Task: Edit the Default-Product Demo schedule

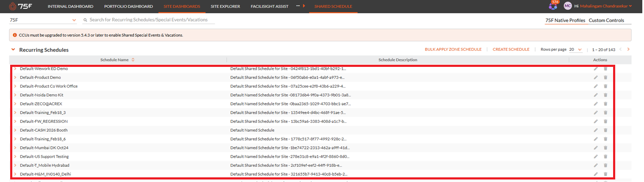Action: point(596,77)
